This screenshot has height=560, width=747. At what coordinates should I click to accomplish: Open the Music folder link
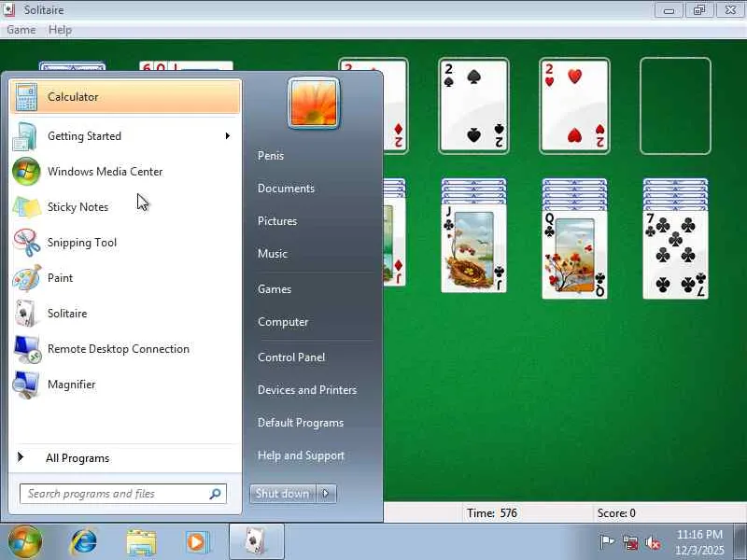pos(273,254)
